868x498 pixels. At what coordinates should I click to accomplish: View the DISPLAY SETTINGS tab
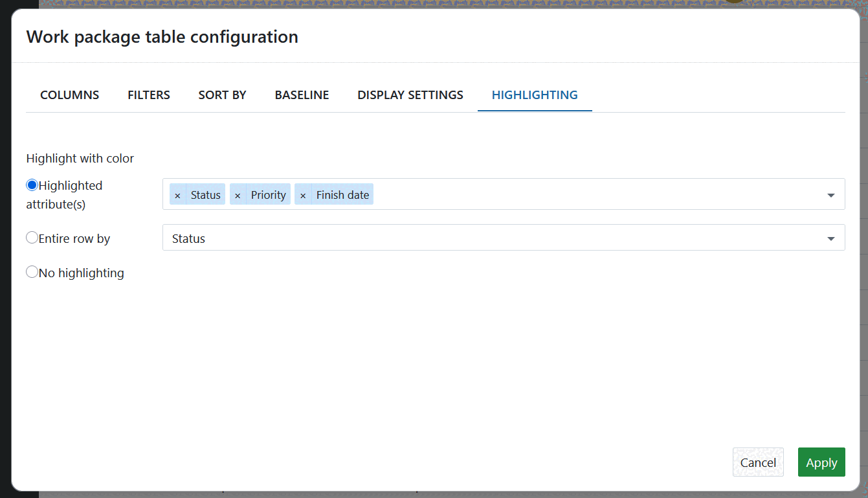coord(410,95)
